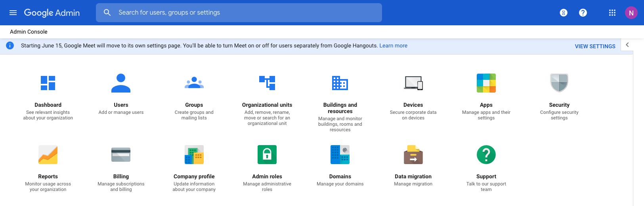
Task: Click the Devices title text
Action: click(413, 105)
